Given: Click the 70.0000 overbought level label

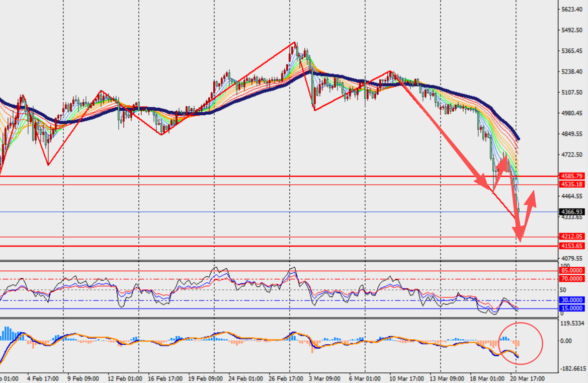Looking at the screenshot, I should 573,279.
